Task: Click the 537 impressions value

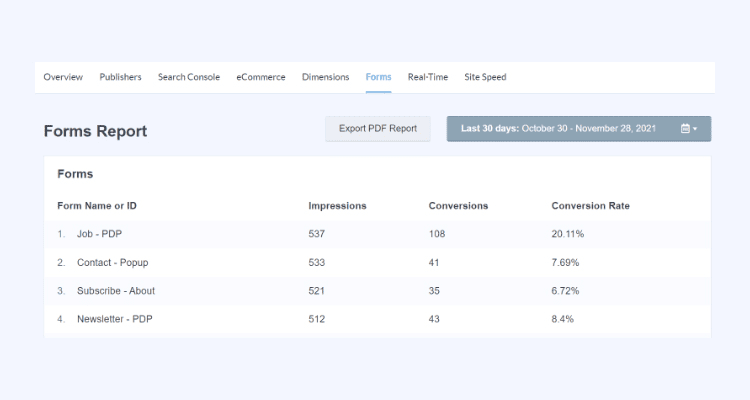Action: point(317,234)
